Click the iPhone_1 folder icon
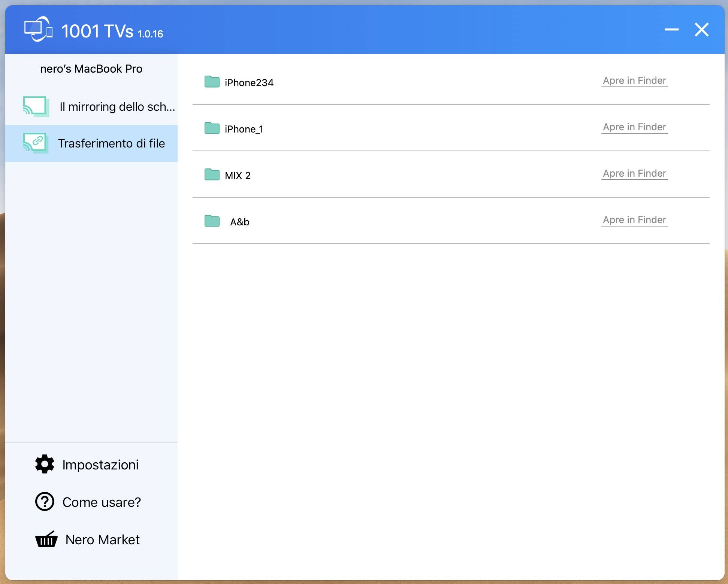 (x=212, y=128)
